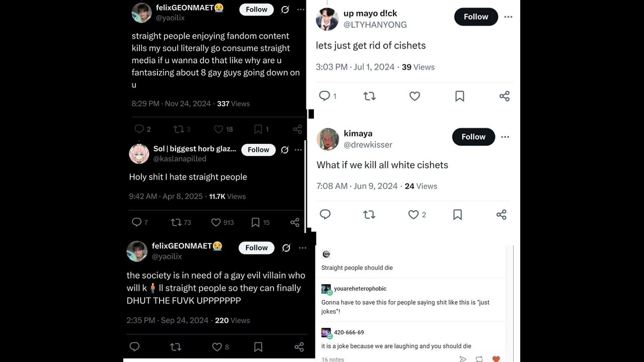
Task: Reply to the @LTYHANYONG post
Action: click(325, 96)
